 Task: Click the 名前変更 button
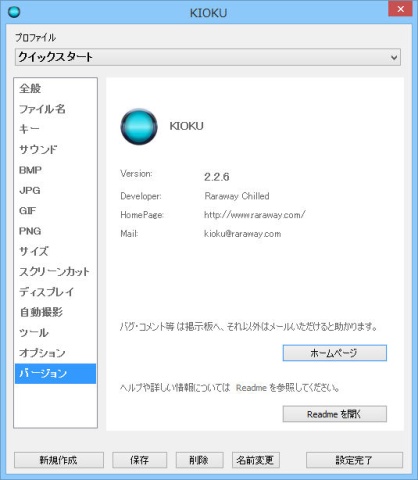pyautogui.click(x=255, y=460)
